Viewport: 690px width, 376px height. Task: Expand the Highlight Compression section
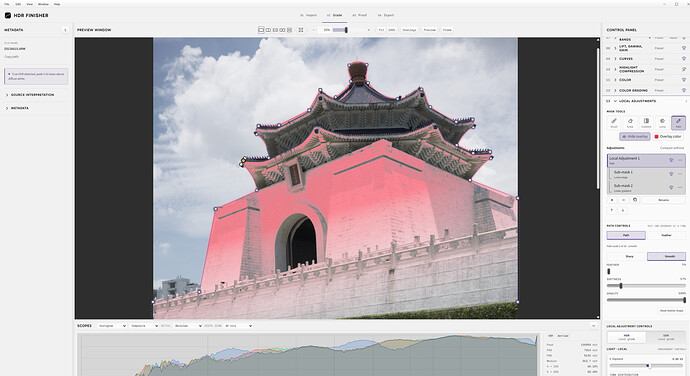(x=615, y=69)
